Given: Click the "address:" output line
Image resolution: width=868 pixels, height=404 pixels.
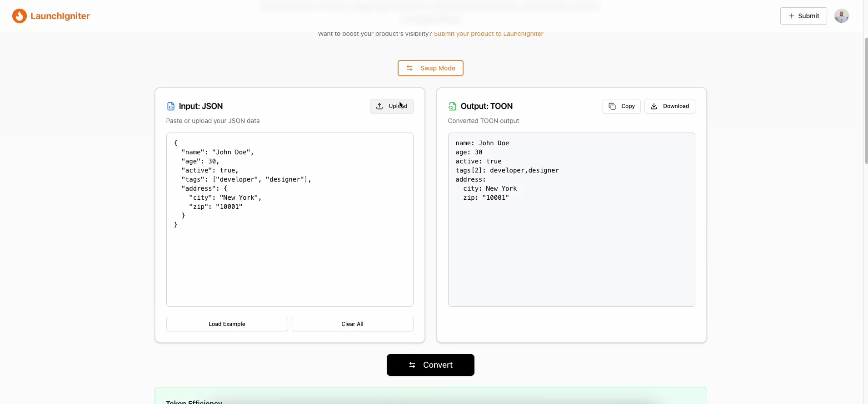Looking at the screenshot, I should pos(471,179).
